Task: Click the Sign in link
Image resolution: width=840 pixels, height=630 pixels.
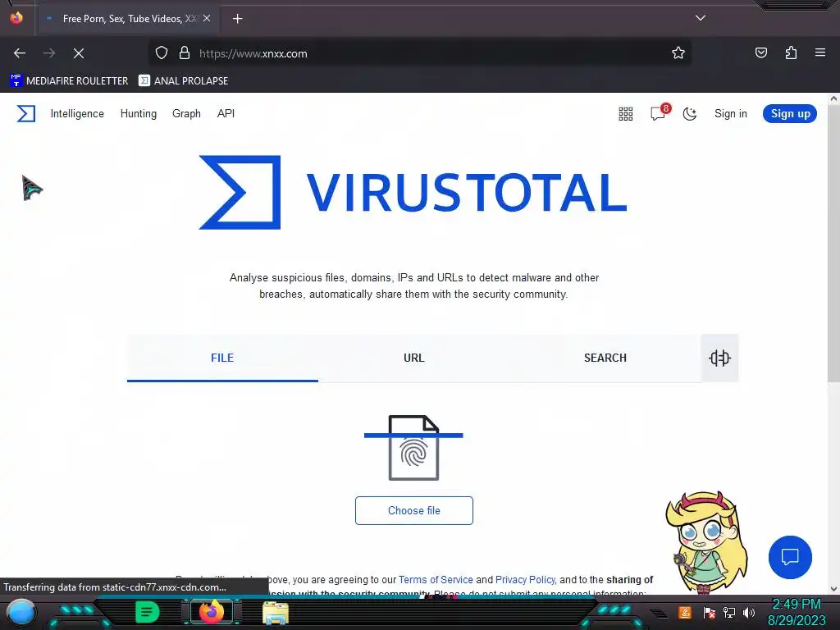Action: tap(730, 113)
